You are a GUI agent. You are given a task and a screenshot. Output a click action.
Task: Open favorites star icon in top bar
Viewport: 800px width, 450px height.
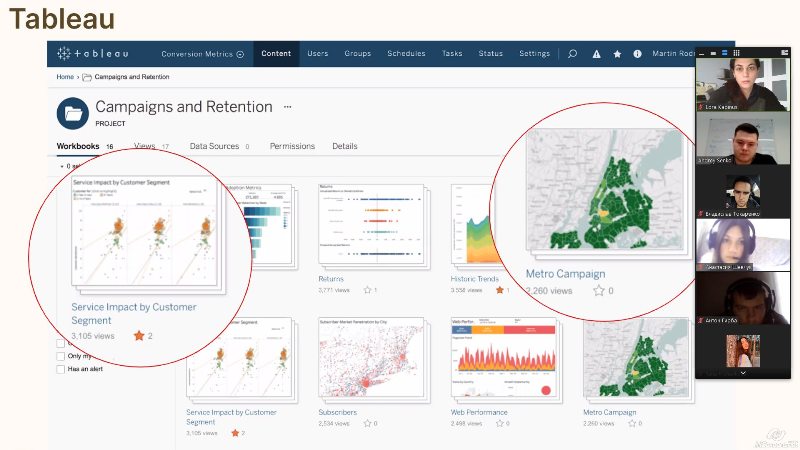pyautogui.click(x=617, y=54)
